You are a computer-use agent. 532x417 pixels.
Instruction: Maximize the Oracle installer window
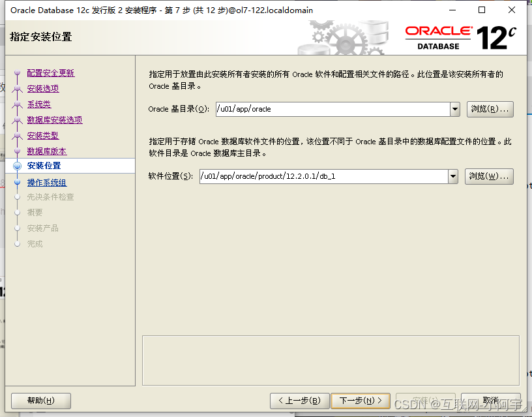pos(482,10)
